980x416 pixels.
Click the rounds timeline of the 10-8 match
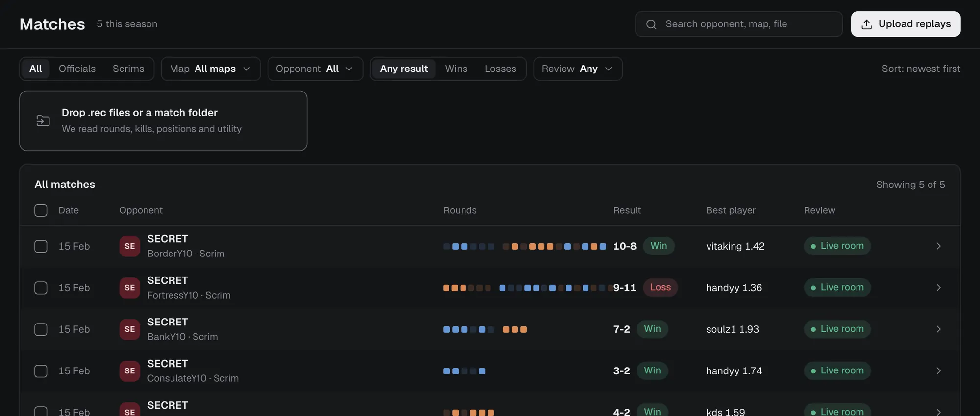point(525,246)
